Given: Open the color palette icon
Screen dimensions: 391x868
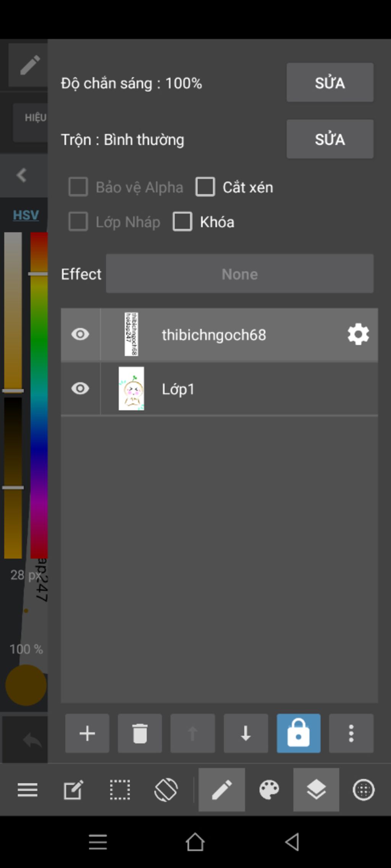Looking at the screenshot, I should (269, 789).
